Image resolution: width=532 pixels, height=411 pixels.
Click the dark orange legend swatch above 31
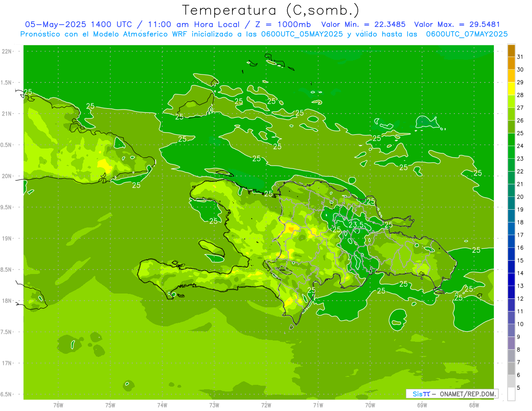[511, 51]
